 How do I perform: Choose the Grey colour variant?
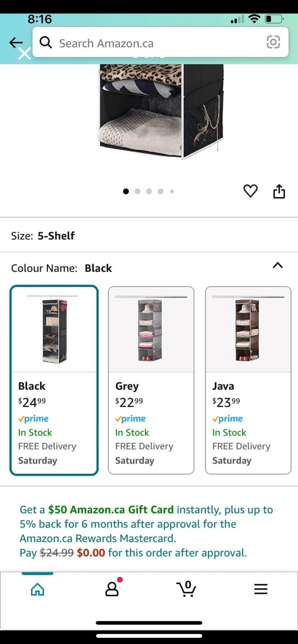click(x=151, y=380)
